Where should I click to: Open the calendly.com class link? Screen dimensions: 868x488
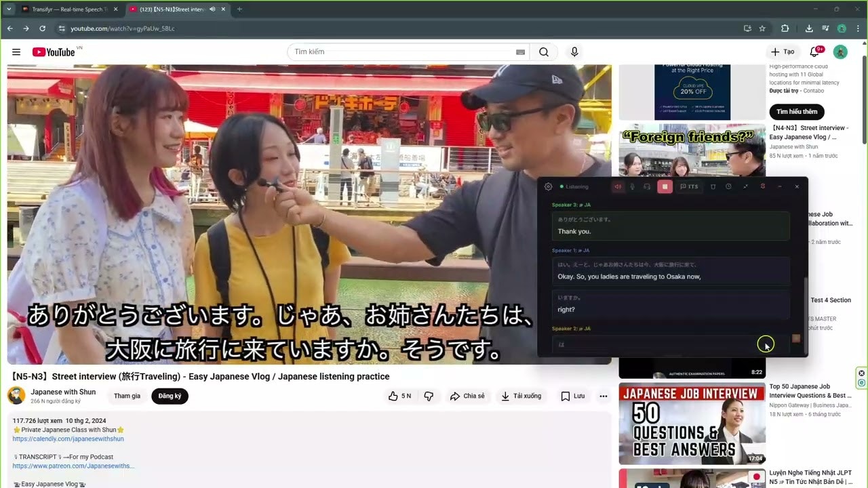tap(68, 439)
